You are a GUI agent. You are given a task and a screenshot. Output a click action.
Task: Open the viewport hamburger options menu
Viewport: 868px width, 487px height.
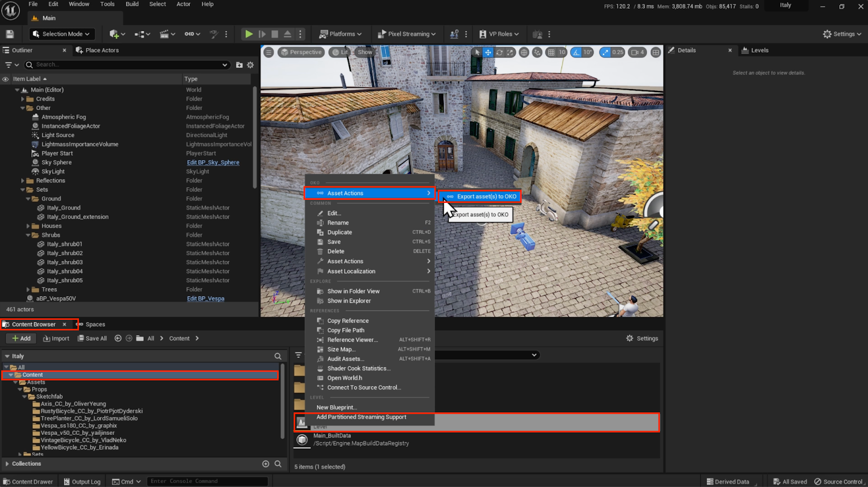click(x=269, y=53)
